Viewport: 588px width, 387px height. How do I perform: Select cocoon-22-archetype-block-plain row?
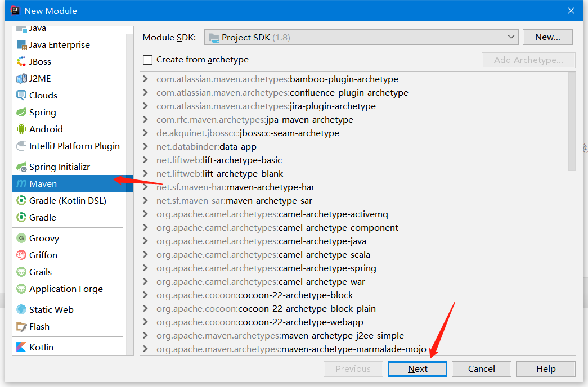pos(354,309)
